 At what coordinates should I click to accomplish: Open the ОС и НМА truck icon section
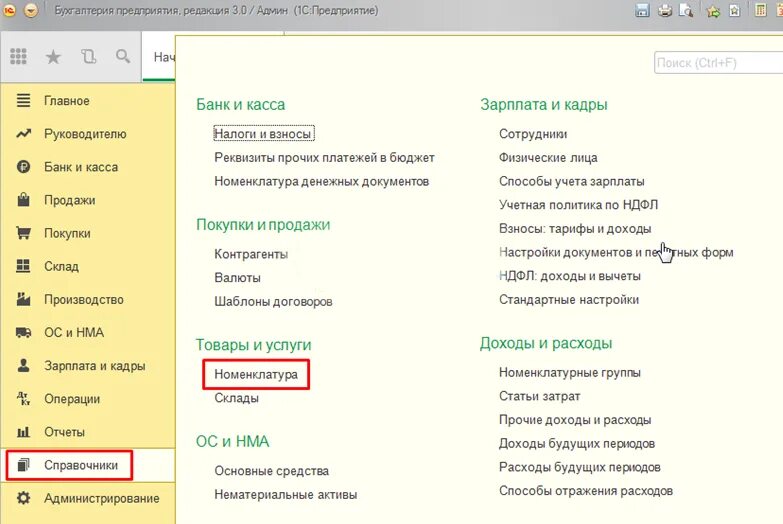click(23, 332)
